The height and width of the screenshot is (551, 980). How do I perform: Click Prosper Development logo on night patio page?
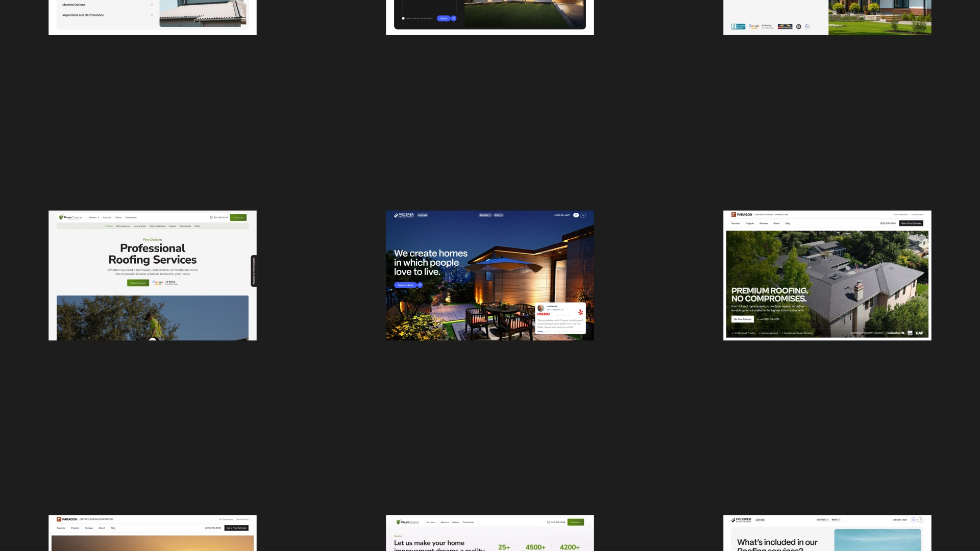(404, 215)
